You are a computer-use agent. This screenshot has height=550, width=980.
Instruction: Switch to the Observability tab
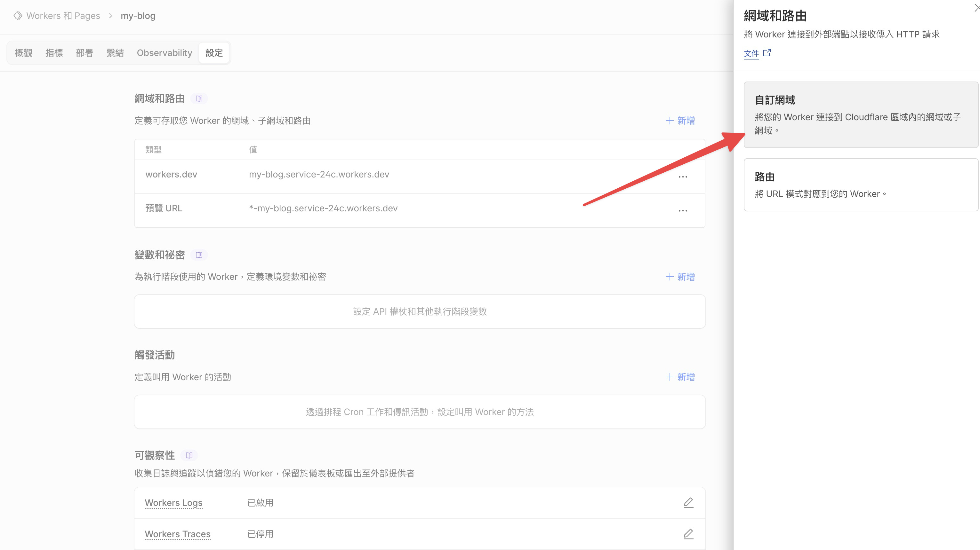click(x=164, y=53)
